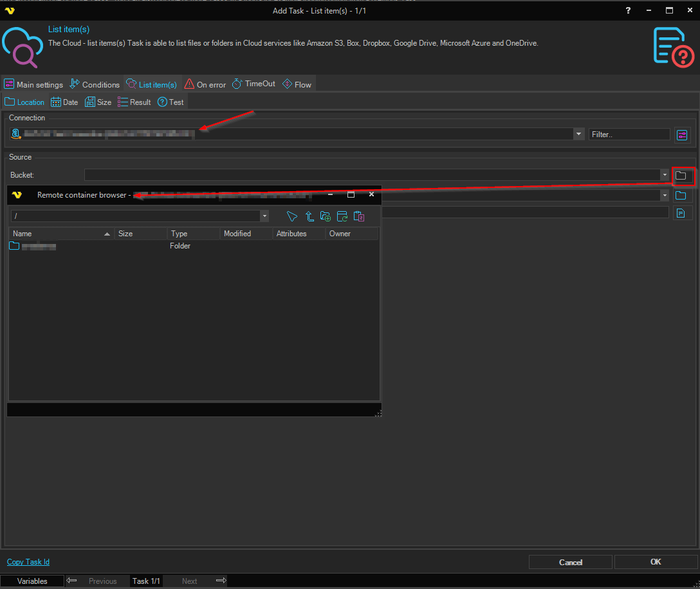Click the clipboard paste icon in browser
The height and width of the screenshot is (589, 700).
click(x=359, y=216)
